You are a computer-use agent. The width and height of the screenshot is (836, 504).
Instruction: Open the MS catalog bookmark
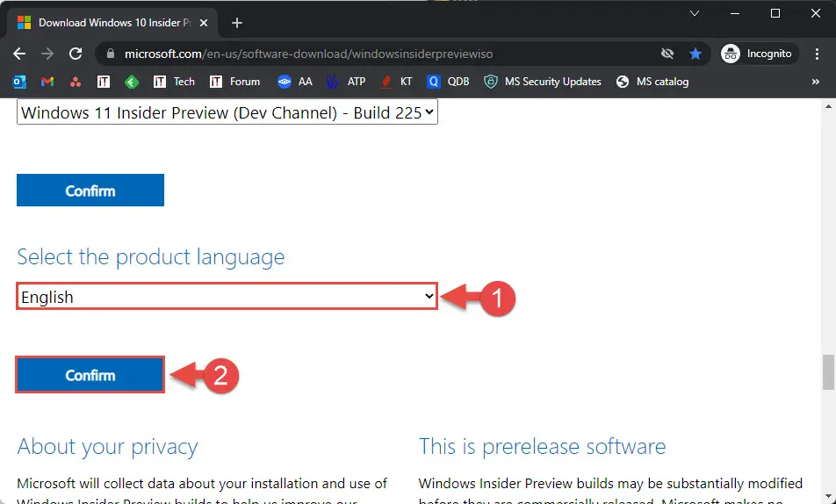coord(652,82)
